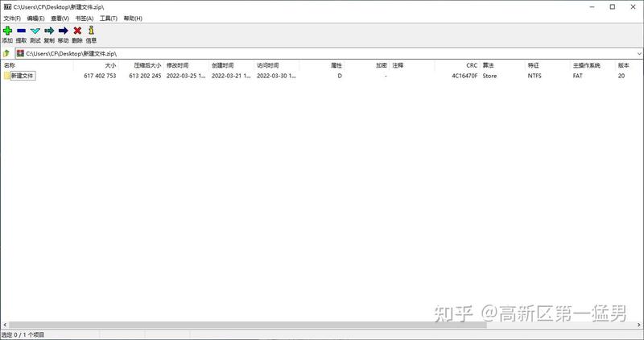The image size is (644, 340).
Task: Click the attribute value D
Action: (x=340, y=76)
